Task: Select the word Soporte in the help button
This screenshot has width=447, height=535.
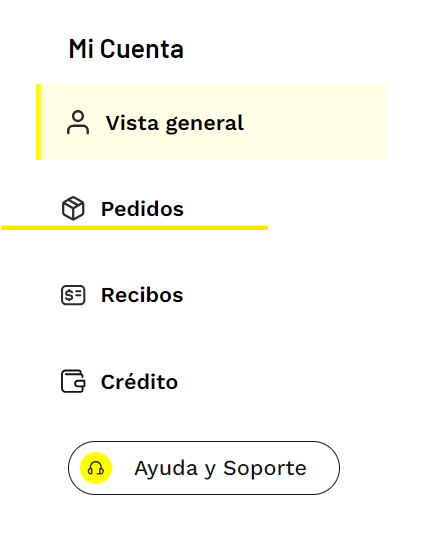Action: [265, 468]
